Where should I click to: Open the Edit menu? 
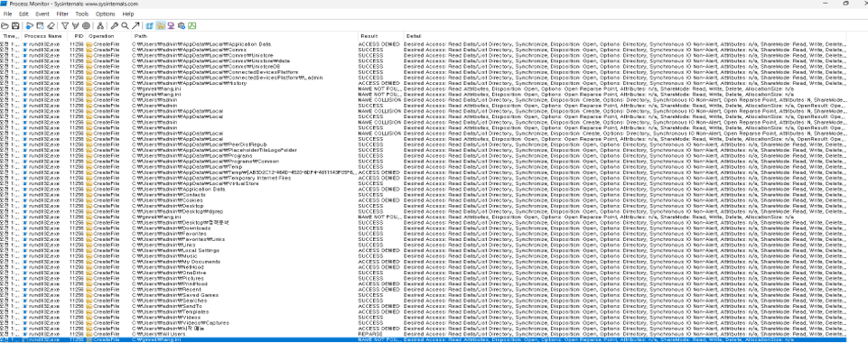click(x=23, y=14)
